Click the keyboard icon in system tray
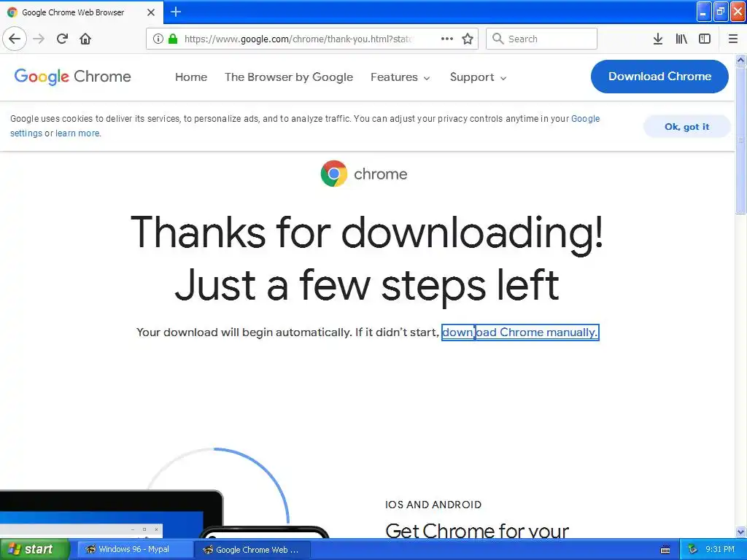Viewport: 747px width, 560px height. click(x=665, y=550)
